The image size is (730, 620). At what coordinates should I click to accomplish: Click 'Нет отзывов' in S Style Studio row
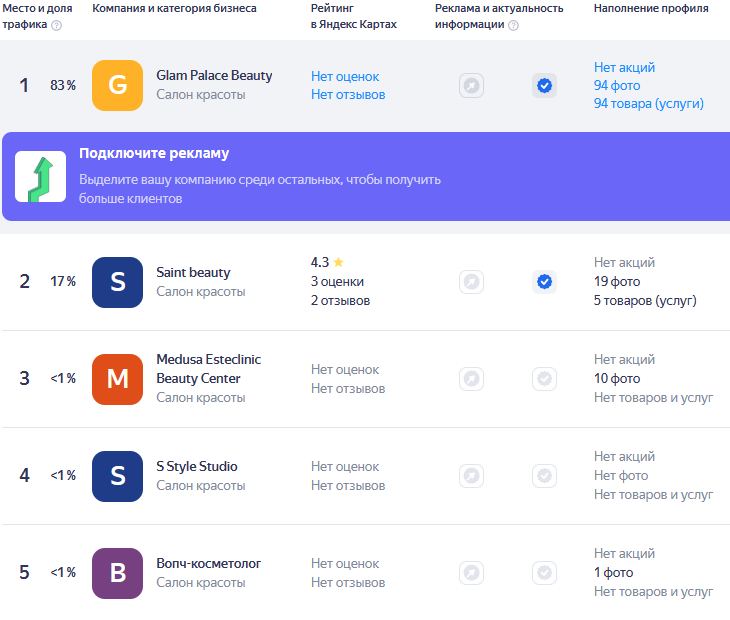coord(348,485)
